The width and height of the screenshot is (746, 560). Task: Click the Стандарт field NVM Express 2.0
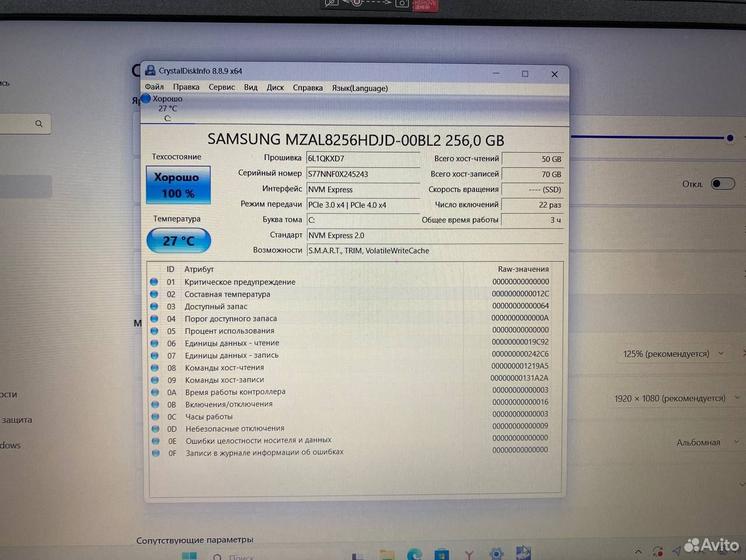(435, 235)
